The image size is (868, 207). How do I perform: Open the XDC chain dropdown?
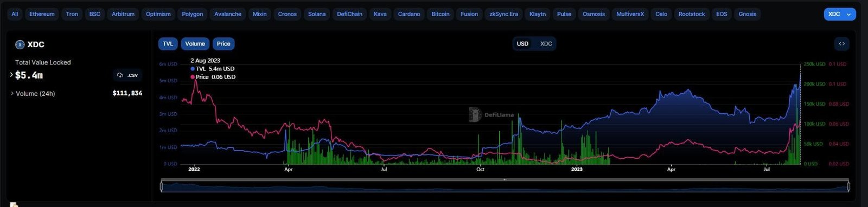[x=840, y=14]
